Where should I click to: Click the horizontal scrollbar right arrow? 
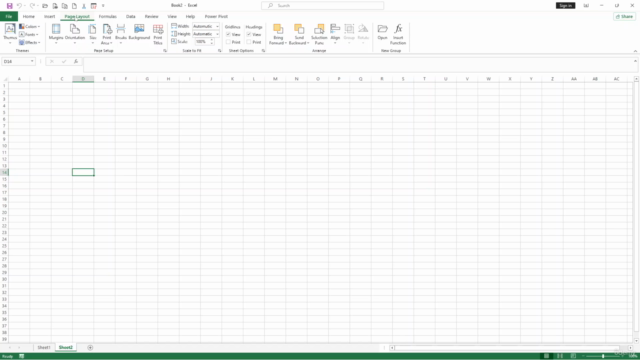pos(631,348)
